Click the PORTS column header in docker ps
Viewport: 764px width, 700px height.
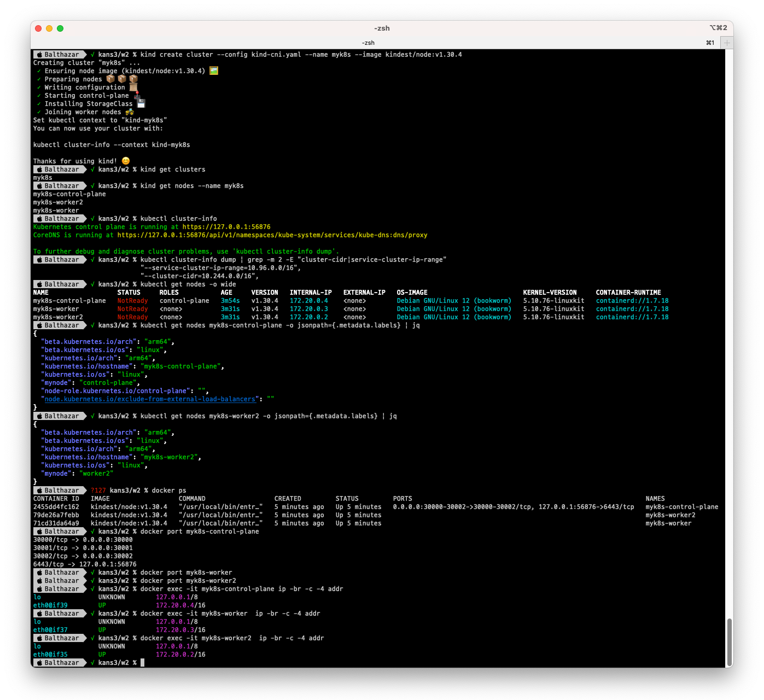403,499
